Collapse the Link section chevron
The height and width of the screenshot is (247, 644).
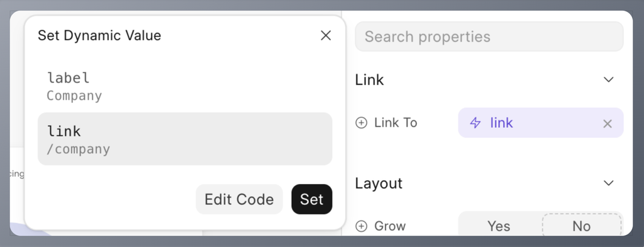[608, 79]
